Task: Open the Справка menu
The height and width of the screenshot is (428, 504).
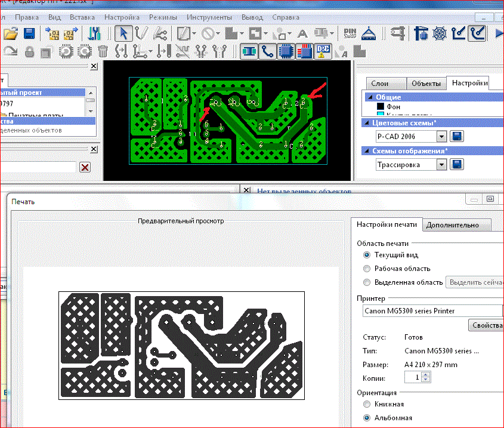Action: [x=286, y=17]
